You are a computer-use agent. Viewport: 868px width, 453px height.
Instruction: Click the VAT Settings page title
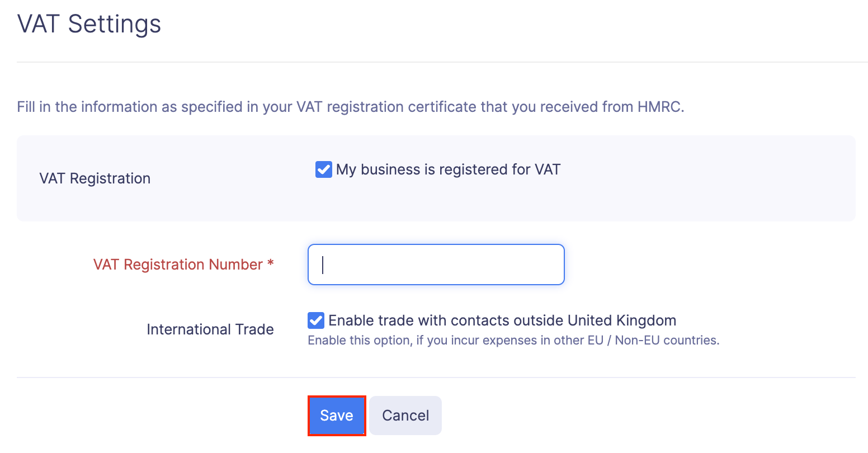coord(88,24)
